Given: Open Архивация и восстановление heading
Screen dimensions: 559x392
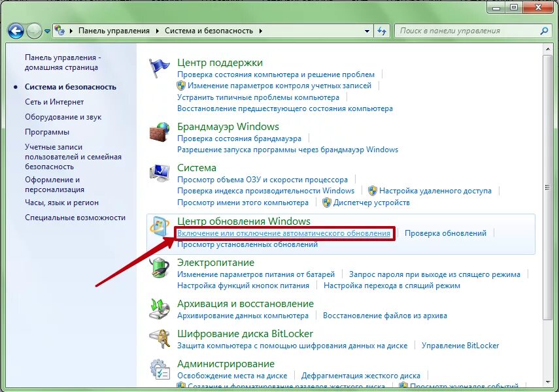Looking at the screenshot, I should pyautogui.click(x=245, y=304).
